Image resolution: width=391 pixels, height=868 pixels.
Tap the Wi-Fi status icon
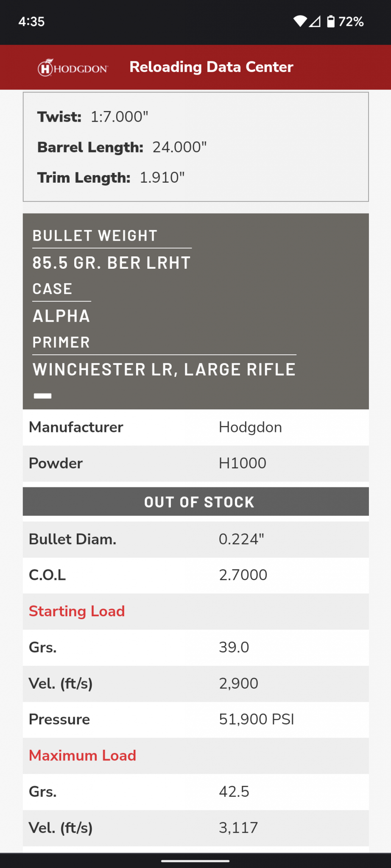[x=300, y=21]
